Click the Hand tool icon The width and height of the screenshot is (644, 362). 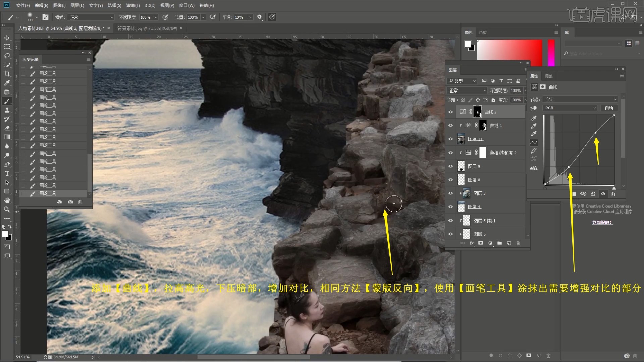(7, 200)
